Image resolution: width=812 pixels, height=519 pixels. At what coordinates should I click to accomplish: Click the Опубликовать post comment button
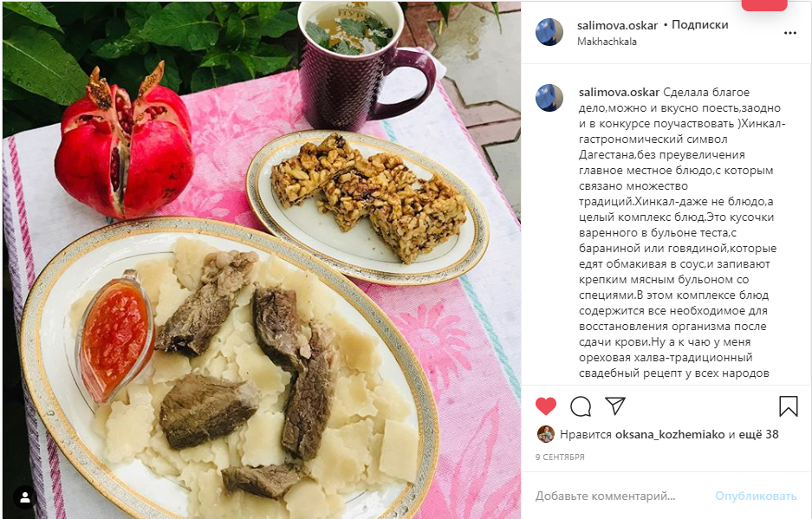756,496
